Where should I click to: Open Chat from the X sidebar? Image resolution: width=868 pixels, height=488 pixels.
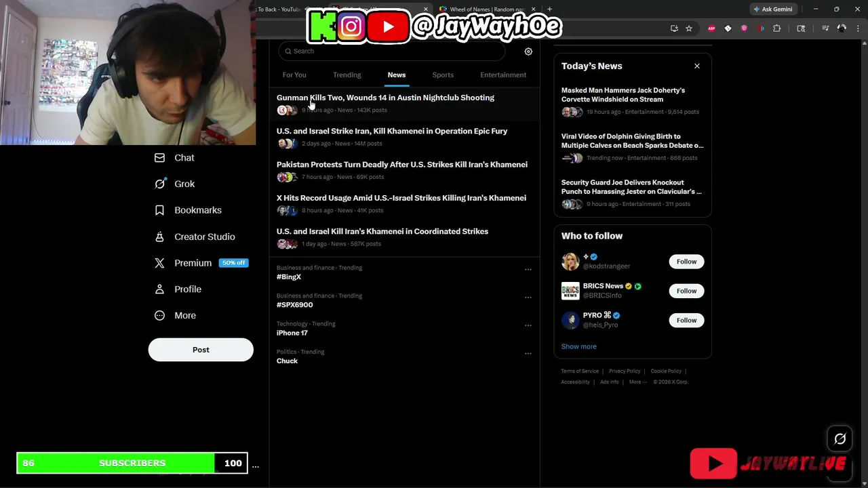click(174, 158)
